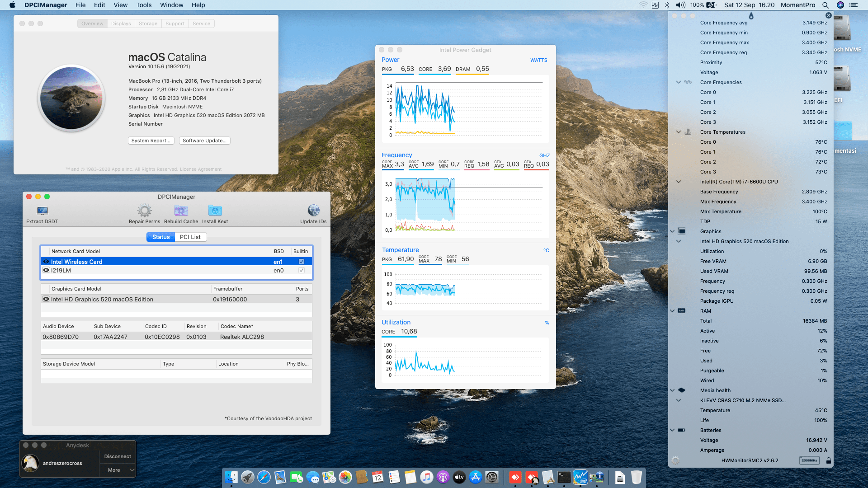Click eye icon for I219LM row
This screenshot has height=488, width=868.
pyautogui.click(x=46, y=270)
